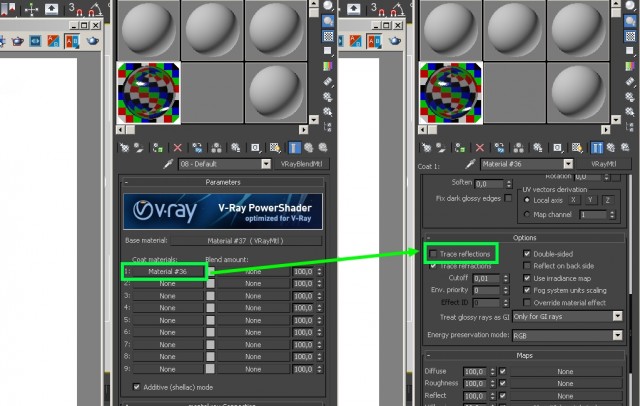The height and width of the screenshot is (406, 640).
Task: Open Energy preservation mode dropdown
Action: [617, 335]
